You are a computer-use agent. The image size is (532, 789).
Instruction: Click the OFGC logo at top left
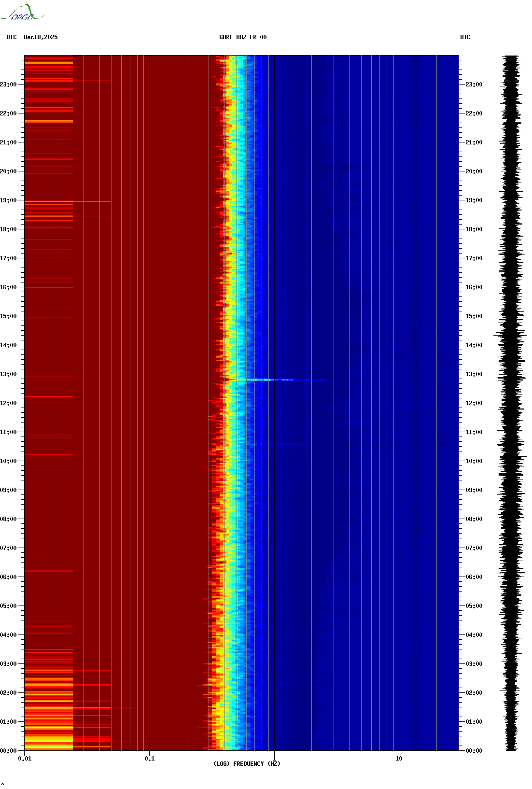pyautogui.click(x=22, y=12)
